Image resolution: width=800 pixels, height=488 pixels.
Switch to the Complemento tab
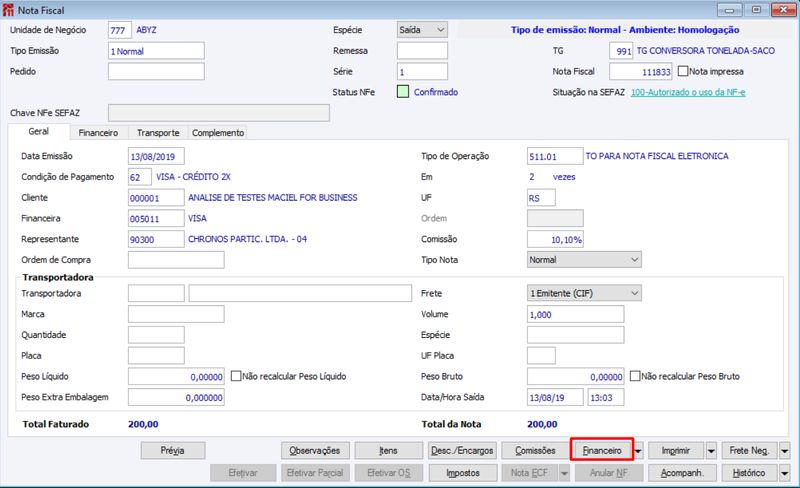pos(218,133)
